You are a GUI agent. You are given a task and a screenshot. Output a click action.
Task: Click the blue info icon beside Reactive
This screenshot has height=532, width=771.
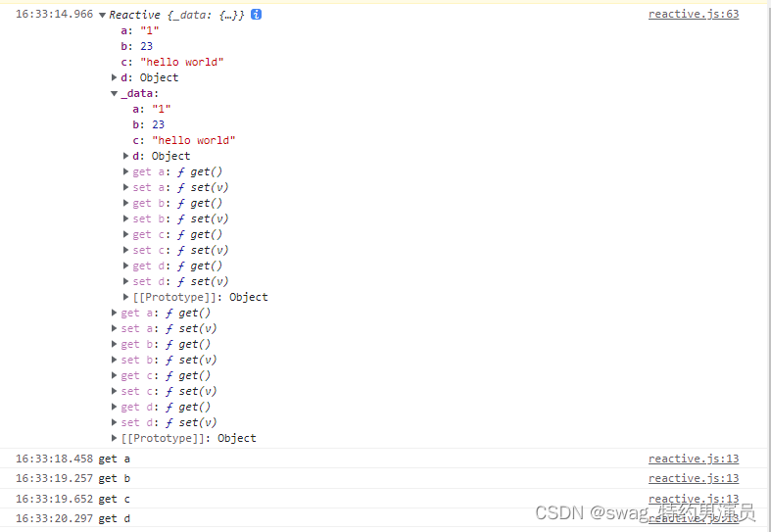point(256,15)
